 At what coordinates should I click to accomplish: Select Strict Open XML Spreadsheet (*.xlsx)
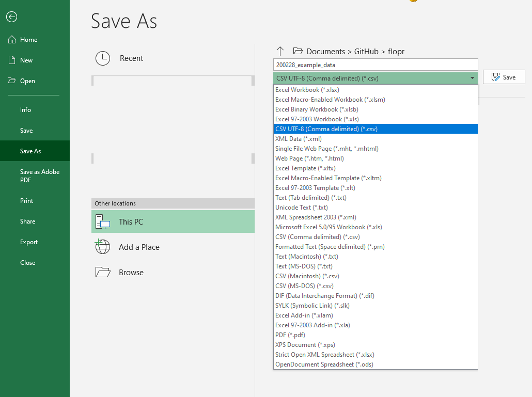375,355
